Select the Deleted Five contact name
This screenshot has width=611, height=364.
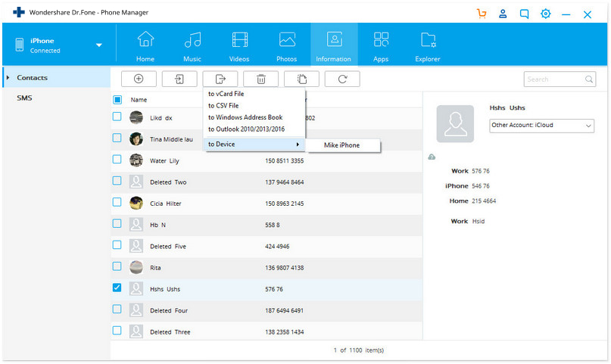tap(168, 247)
